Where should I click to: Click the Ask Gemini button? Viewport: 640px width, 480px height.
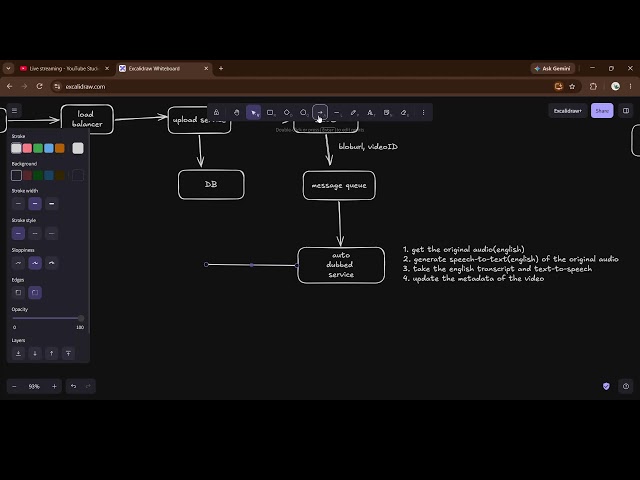pyautogui.click(x=553, y=69)
